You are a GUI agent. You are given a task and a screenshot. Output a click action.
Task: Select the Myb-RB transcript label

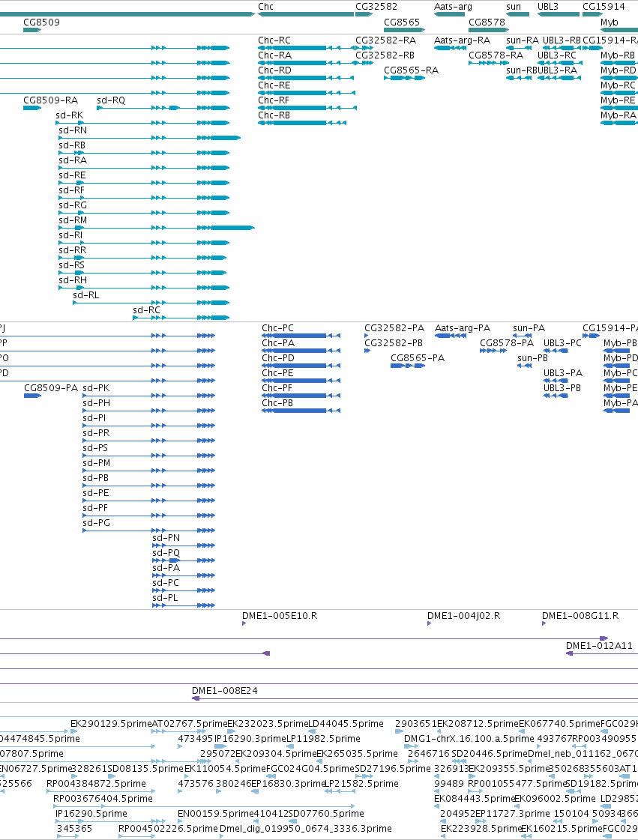pos(618,55)
